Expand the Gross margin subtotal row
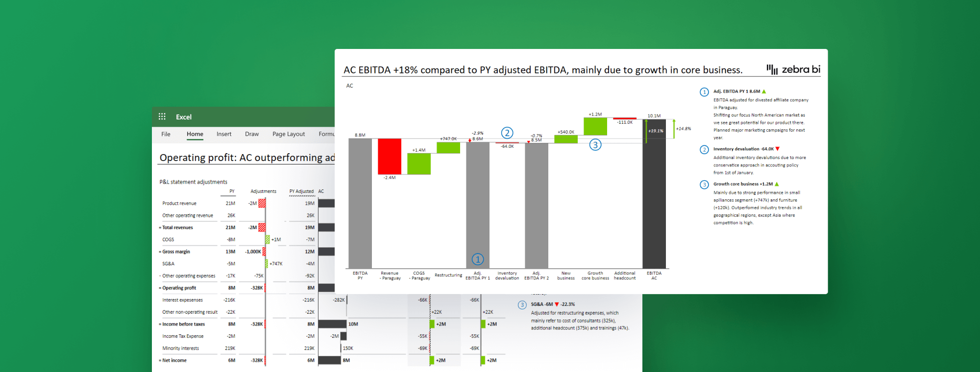The height and width of the screenshot is (372, 980). pos(160,252)
